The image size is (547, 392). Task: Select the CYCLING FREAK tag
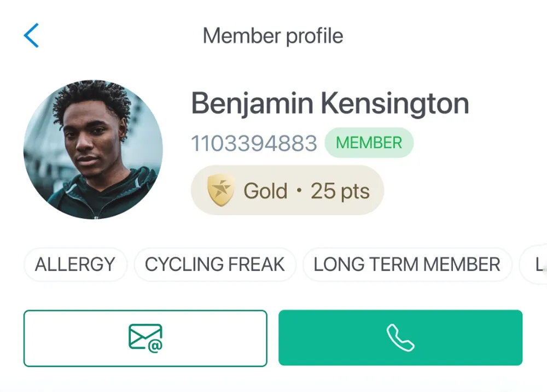coord(214,265)
